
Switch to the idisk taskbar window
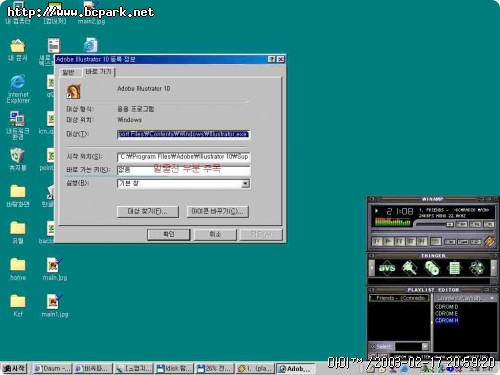(174, 369)
